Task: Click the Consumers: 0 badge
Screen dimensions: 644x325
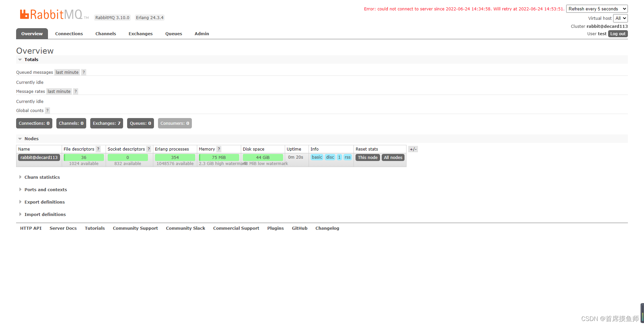Action: 175,123
